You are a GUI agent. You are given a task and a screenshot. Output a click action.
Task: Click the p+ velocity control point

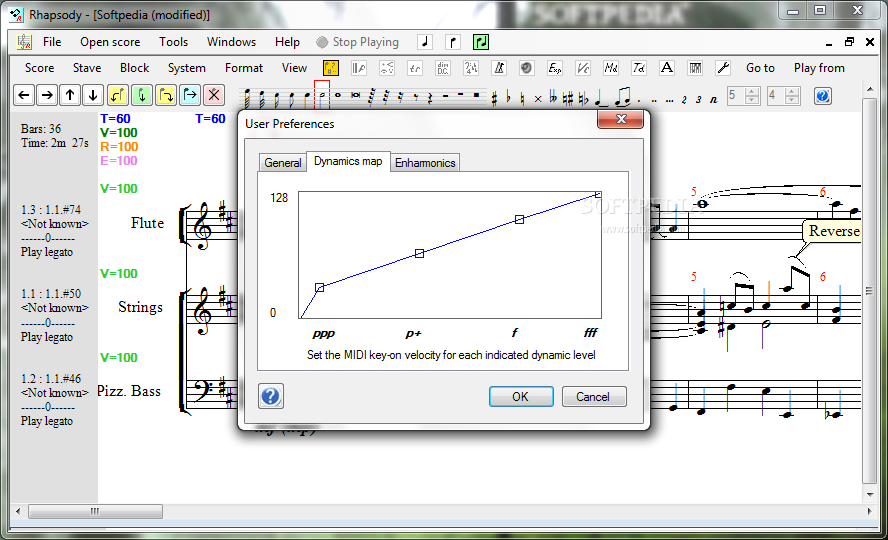pyautogui.click(x=420, y=254)
